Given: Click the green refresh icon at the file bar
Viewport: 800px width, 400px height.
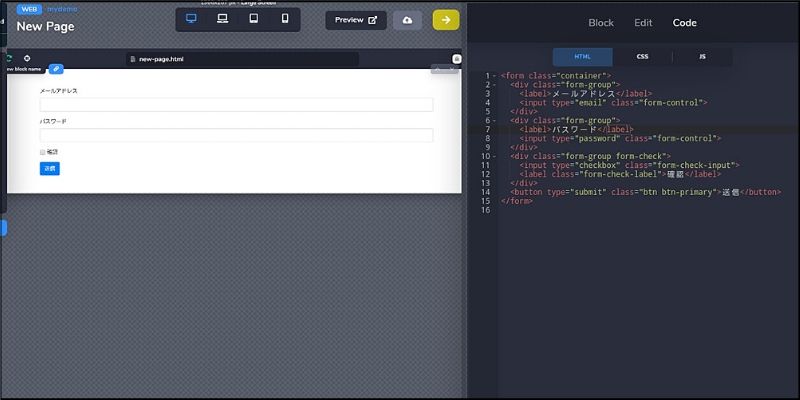Looking at the screenshot, I should tap(9, 58).
